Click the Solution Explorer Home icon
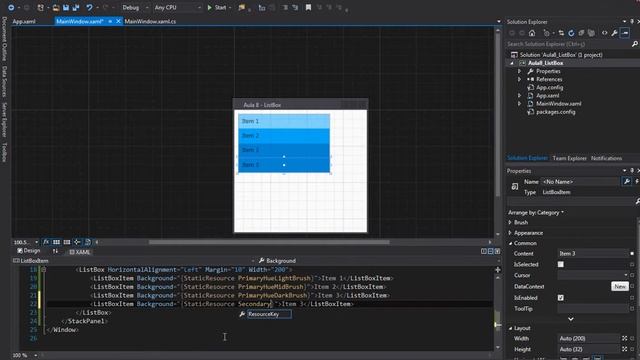640x360 pixels. tap(532, 33)
